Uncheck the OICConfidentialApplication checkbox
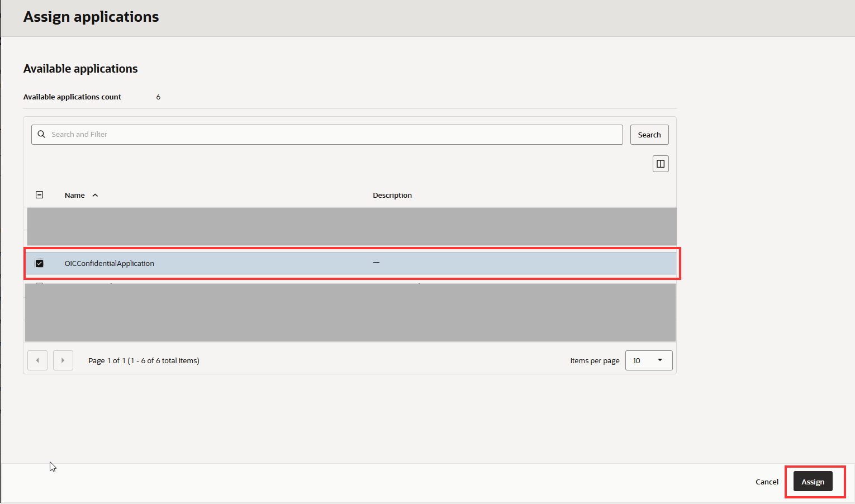The width and height of the screenshot is (855, 504). pyautogui.click(x=40, y=263)
